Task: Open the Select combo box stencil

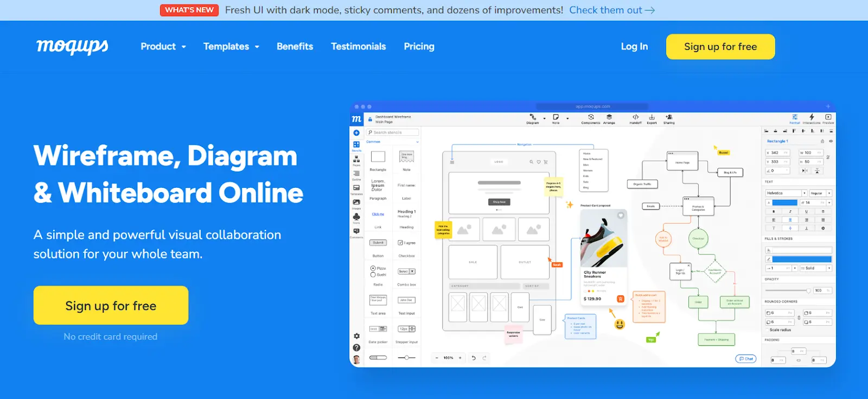Action: [406, 271]
